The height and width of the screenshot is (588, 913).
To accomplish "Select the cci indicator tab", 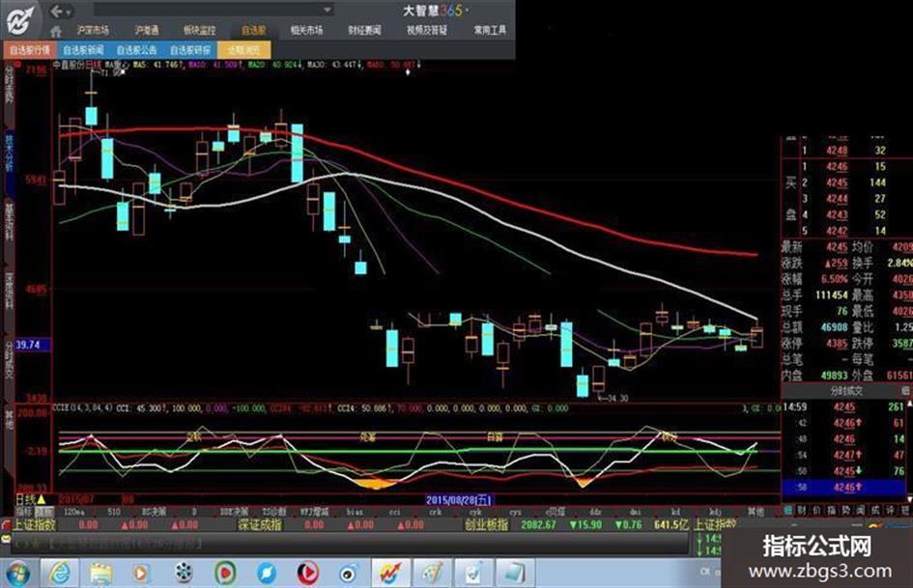I will point(395,512).
